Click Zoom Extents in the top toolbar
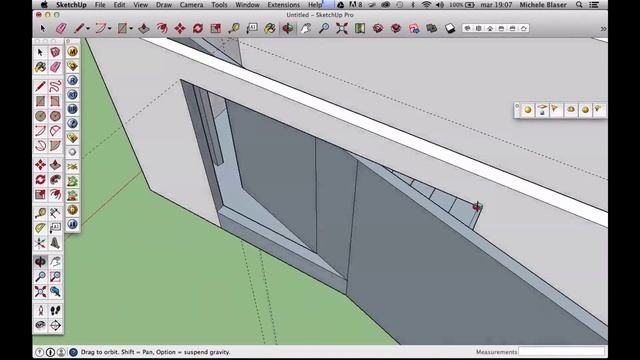Image resolution: width=640 pixels, height=360 pixels. [342, 28]
